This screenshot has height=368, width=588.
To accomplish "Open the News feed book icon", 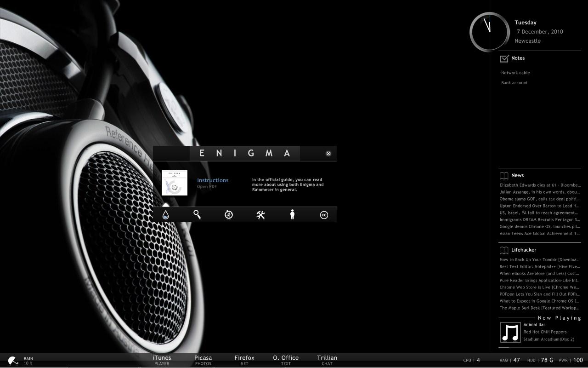I will 504,175.
